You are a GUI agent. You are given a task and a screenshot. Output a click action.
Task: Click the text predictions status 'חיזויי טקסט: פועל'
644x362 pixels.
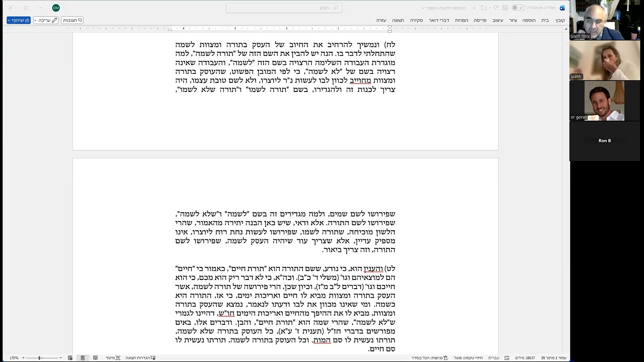(x=468, y=358)
